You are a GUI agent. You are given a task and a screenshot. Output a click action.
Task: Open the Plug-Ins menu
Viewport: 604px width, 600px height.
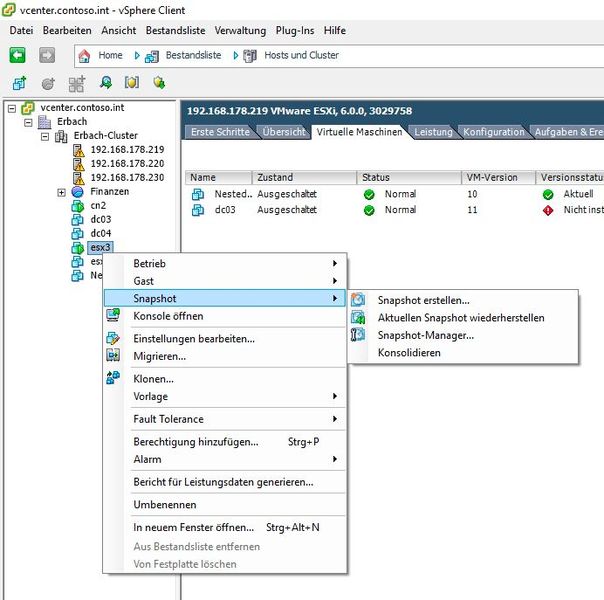pos(295,30)
